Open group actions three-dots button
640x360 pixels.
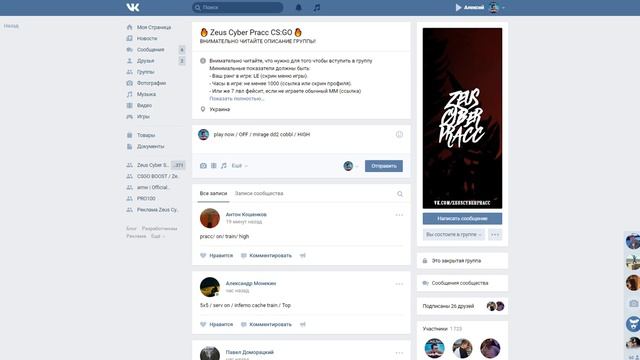[495, 235]
